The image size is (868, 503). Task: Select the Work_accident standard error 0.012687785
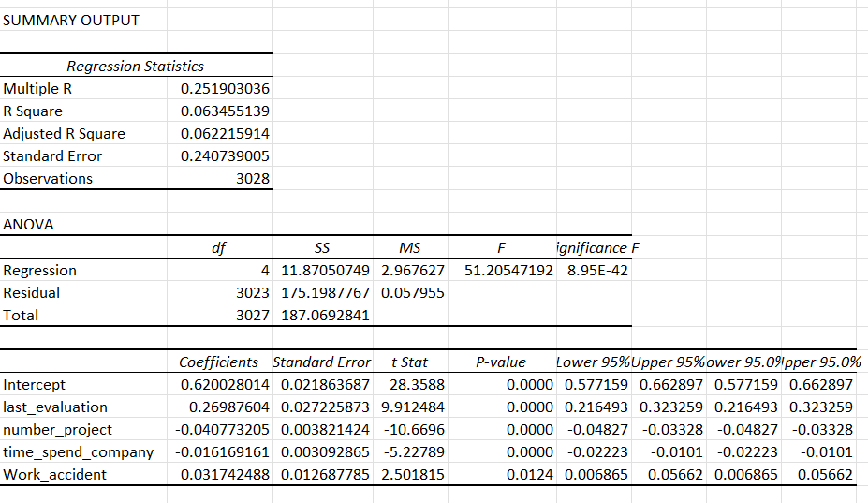coord(325,475)
